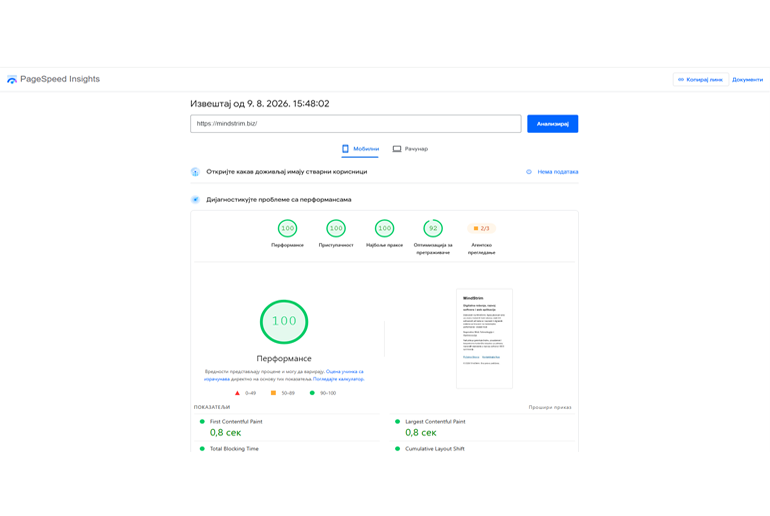770x516 pixels.
Task: Click the green dot beside Largest Contentful Paint
Action: click(397, 421)
